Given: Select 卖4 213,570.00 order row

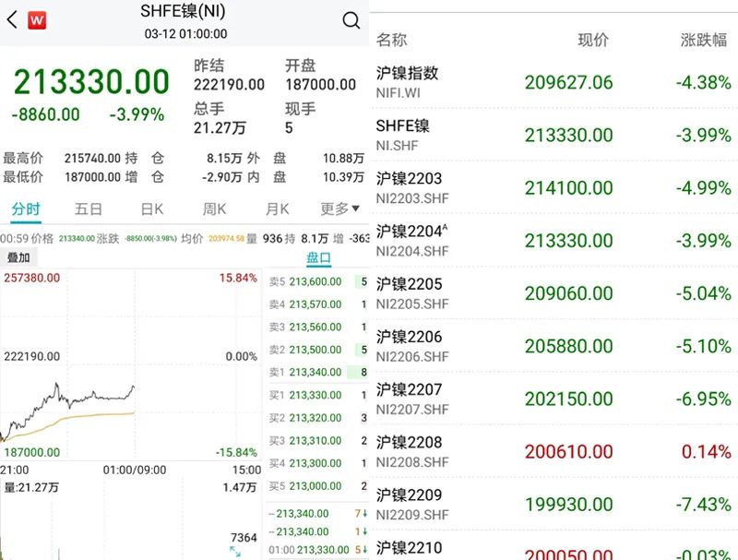Looking at the screenshot, I should point(318,304).
